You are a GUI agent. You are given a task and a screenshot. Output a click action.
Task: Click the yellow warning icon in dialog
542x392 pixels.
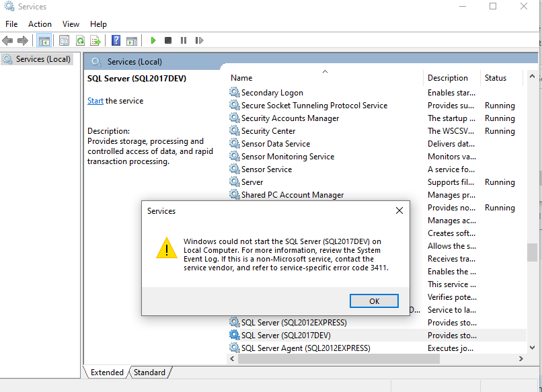(x=167, y=248)
